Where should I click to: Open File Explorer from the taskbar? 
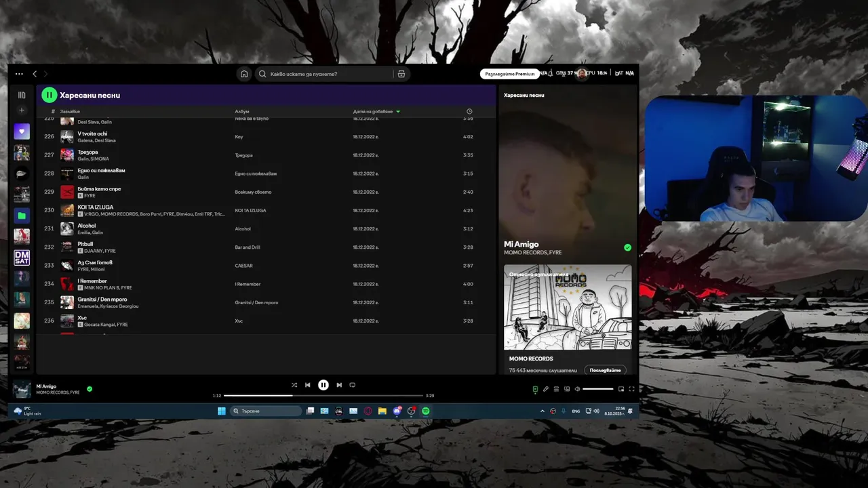pos(382,411)
